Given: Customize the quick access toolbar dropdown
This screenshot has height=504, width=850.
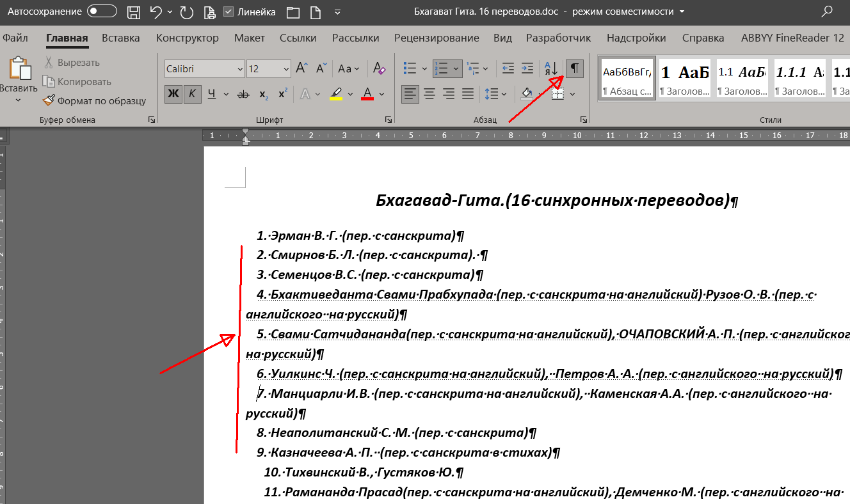Looking at the screenshot, I should point(337,12).
